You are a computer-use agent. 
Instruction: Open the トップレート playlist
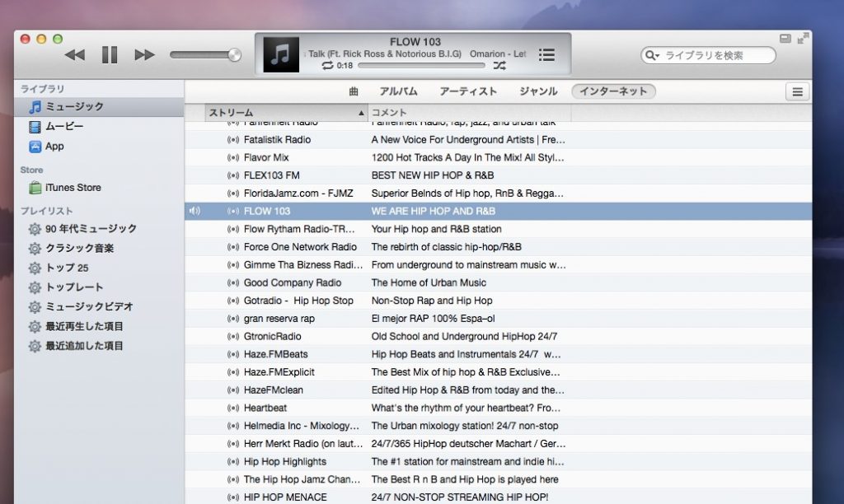pos(99,287)
